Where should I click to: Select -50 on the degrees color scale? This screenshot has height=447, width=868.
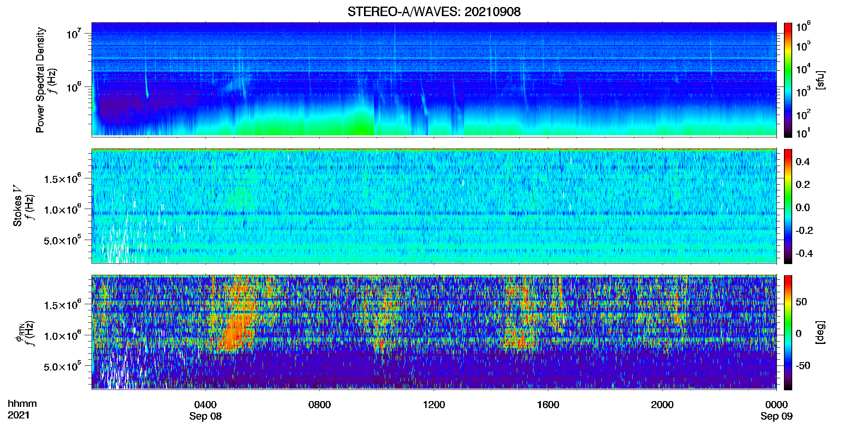click(803, 365)
